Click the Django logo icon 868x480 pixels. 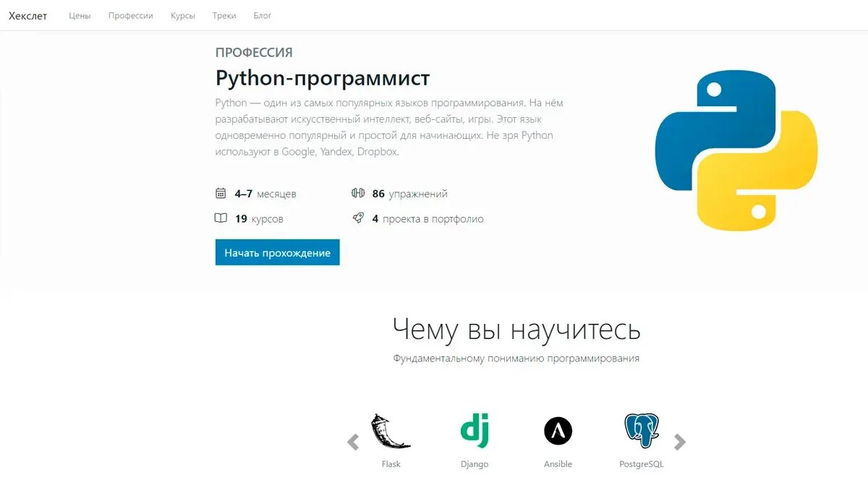coord(475,432)
